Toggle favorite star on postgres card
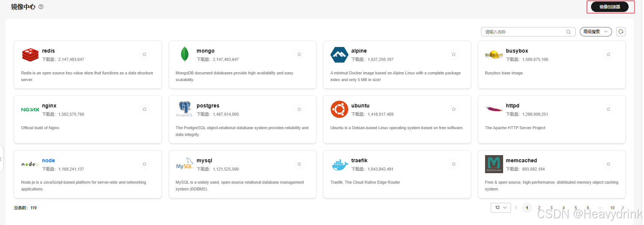This screenshot has width=644, height=225. coord(299,109)
